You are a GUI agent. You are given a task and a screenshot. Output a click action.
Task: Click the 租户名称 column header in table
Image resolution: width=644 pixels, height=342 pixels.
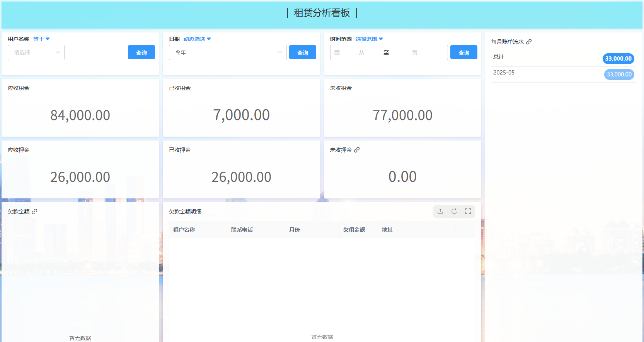click(184, 230)
